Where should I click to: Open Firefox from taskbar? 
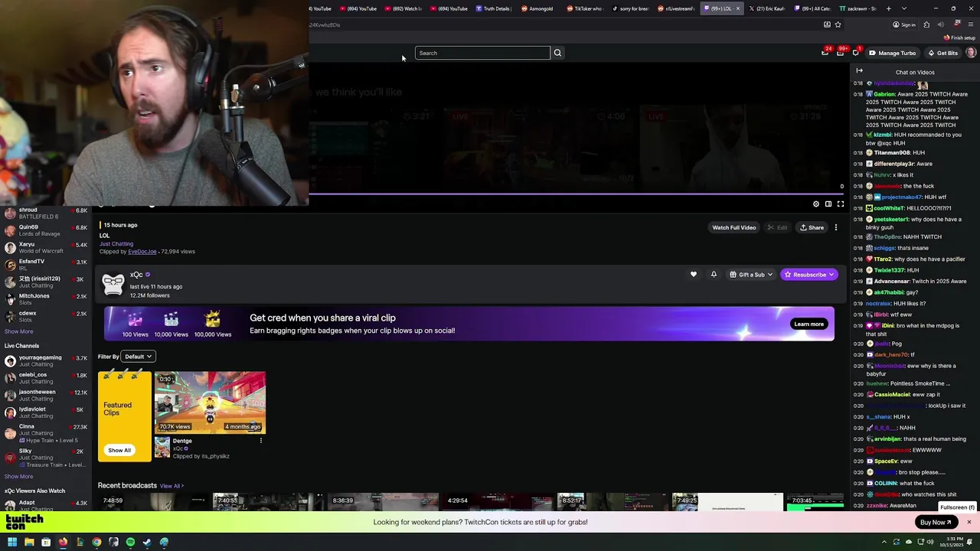point(63,543)
